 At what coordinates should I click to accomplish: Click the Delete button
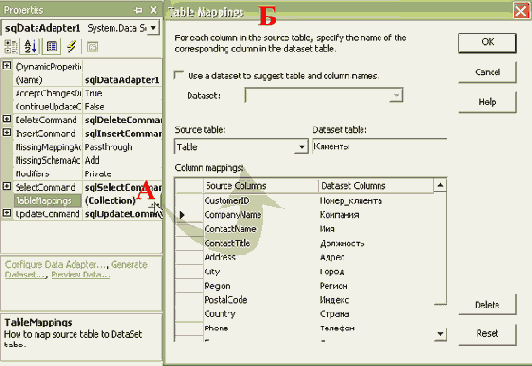tap(487, 305)
